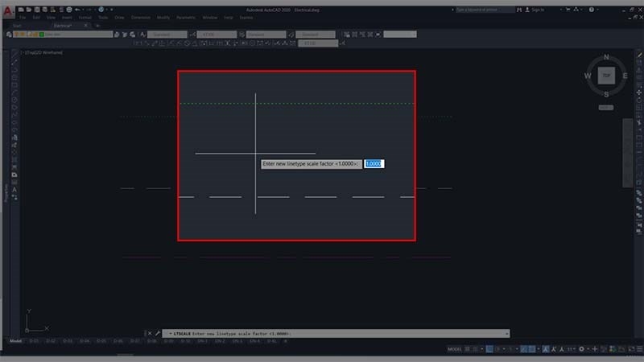This screenshot has height=362, width=644.
Task: Click the new drawing tab plus button
Action: [x=97, y=26]
